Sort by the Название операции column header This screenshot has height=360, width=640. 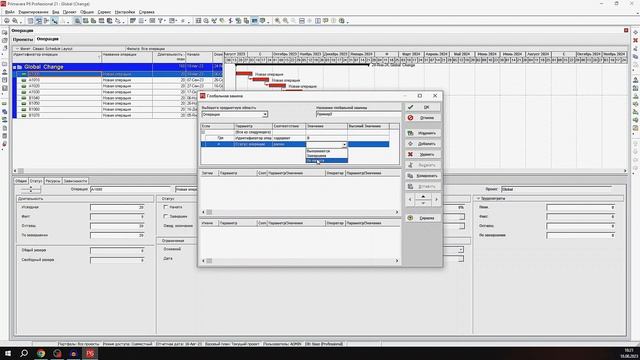click(127, 57)
